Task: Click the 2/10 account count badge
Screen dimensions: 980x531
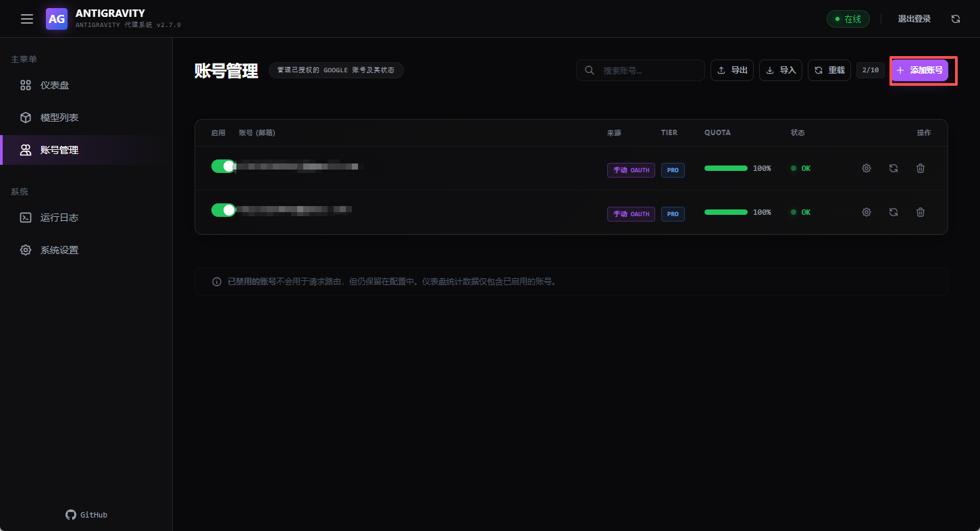Action: coord(871,70)
